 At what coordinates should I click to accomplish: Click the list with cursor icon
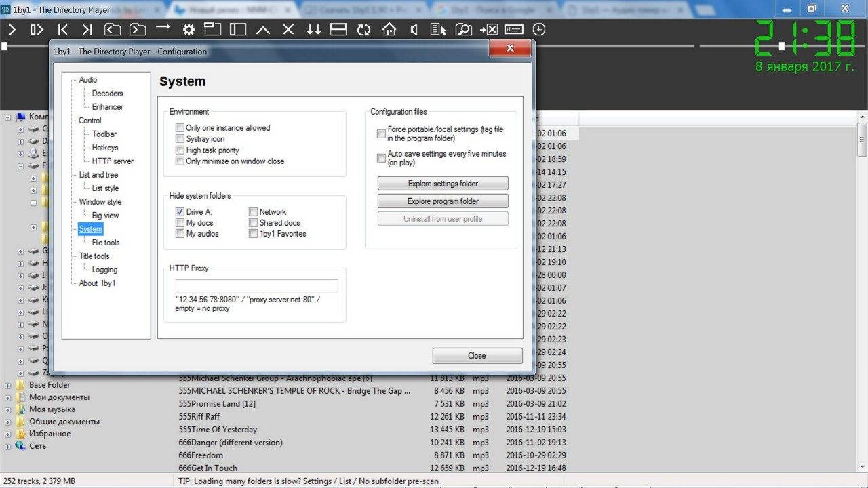pyautogui.click(x=439, y=30)
